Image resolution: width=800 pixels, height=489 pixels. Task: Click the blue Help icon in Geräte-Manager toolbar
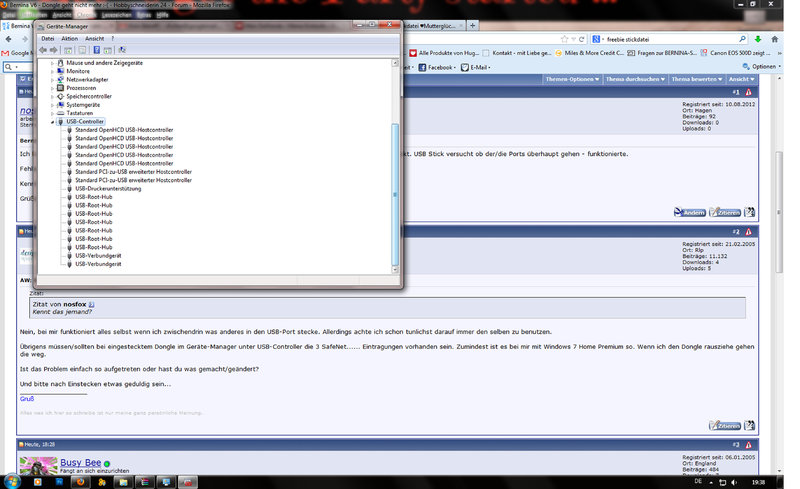click(x=96, y=50)
